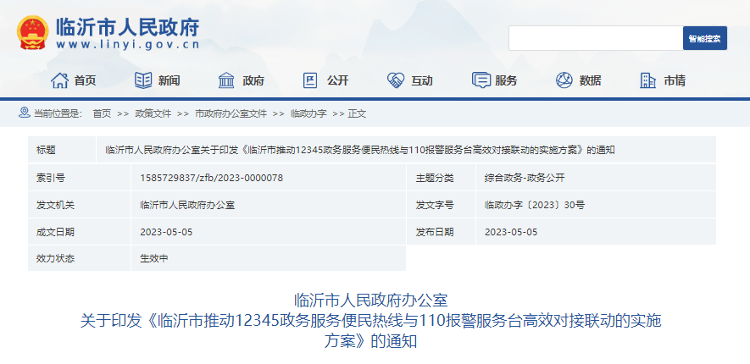Go to 首页 in the breadcrumb
The height and width of the screenshot is (364, 750).
click(102, 114)
